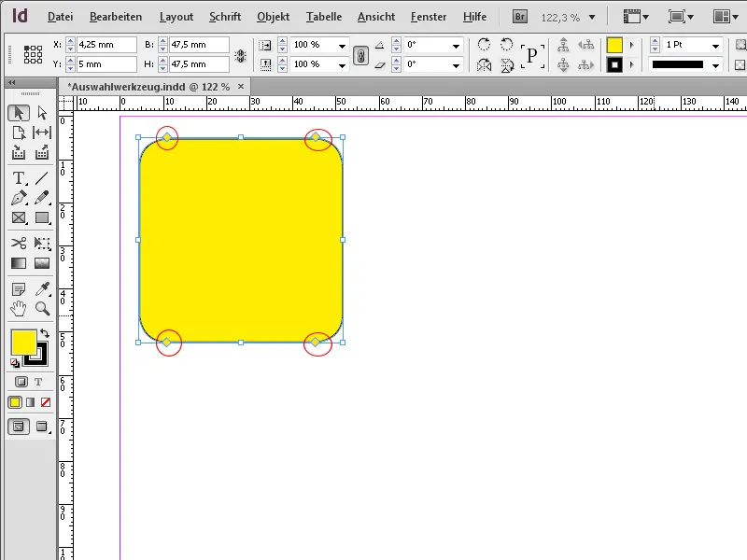Screen dimensions: 747x560
Task: Switch formatting to affect text
Action: [x=38, y=382]
